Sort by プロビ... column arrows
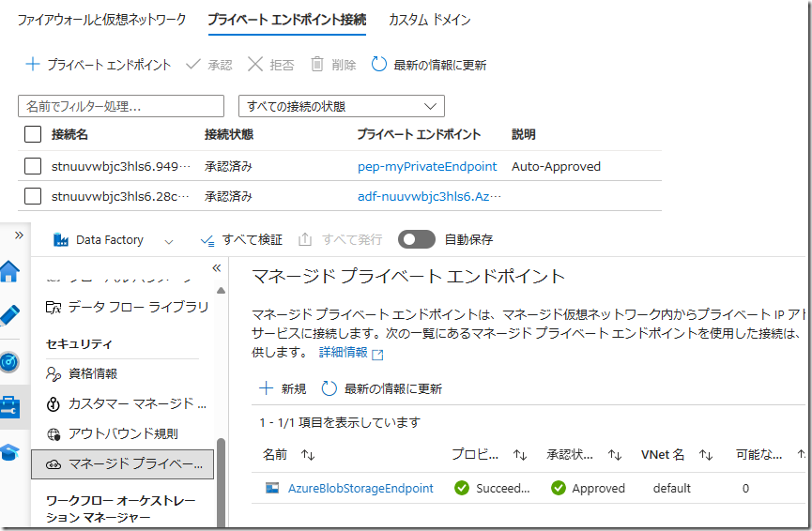Image resolution: width=812 pixels, height=531 pixels. [x=520, y=455]
